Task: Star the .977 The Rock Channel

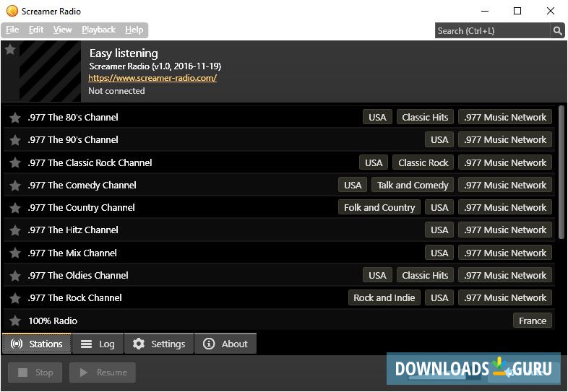Action: [15, 298]
